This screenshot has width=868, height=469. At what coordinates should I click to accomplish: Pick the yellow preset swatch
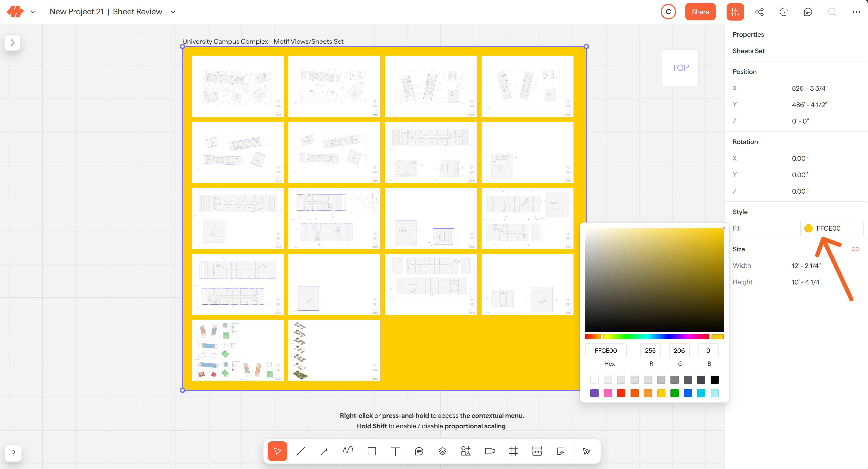click(x=661, y=393)
